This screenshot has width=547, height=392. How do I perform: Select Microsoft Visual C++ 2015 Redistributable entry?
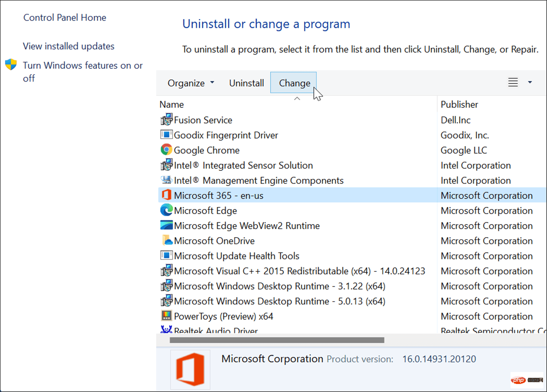coord(299,271)
